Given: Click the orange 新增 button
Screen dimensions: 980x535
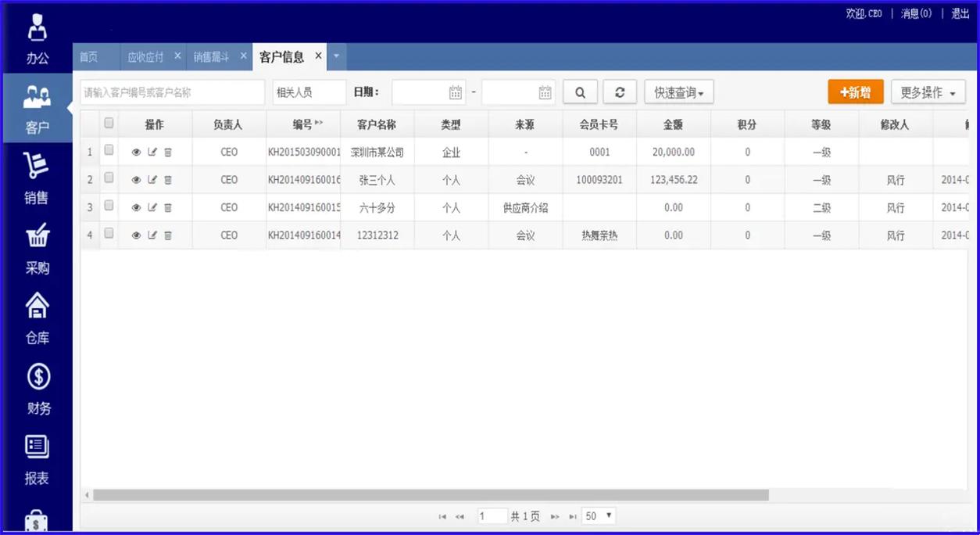Looking at the screenshot, I should (855, 92).
